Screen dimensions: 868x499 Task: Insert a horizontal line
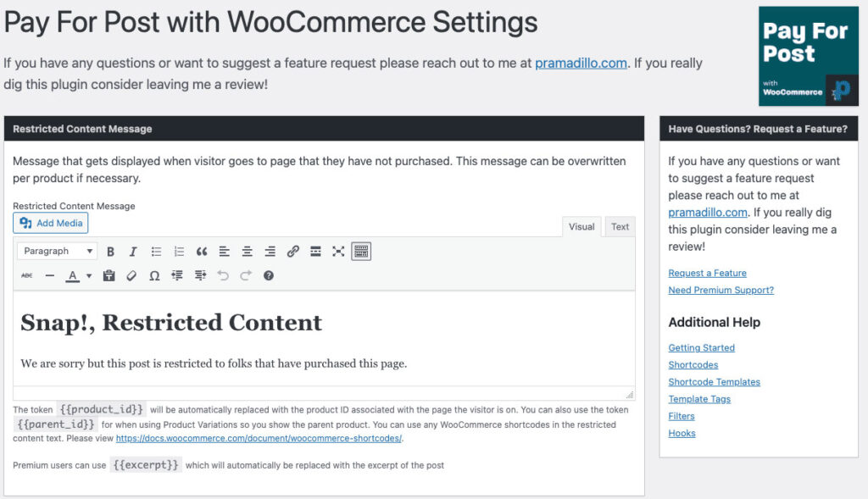pos(50,275)
